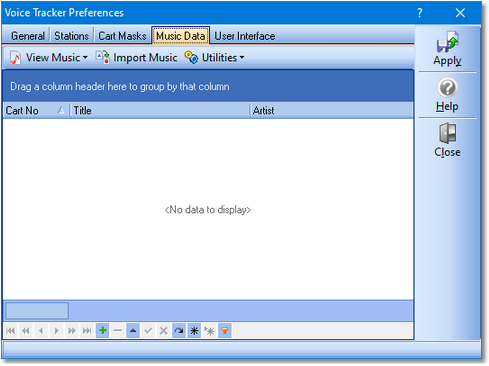This screenshot has height=366, width=489.
Task: Cancel edits with the X icon
Action: (x=164, y=331)
